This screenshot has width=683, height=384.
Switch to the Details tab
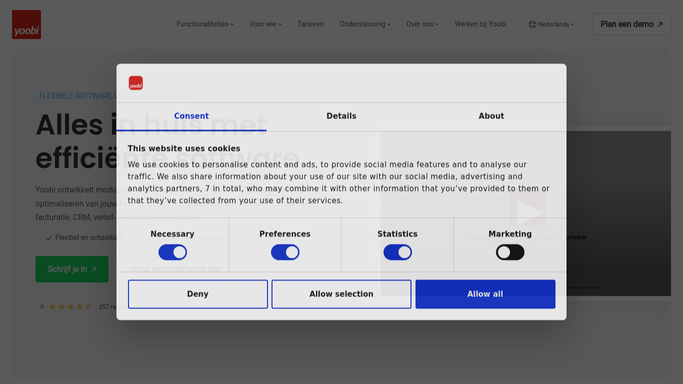[342, 116]
